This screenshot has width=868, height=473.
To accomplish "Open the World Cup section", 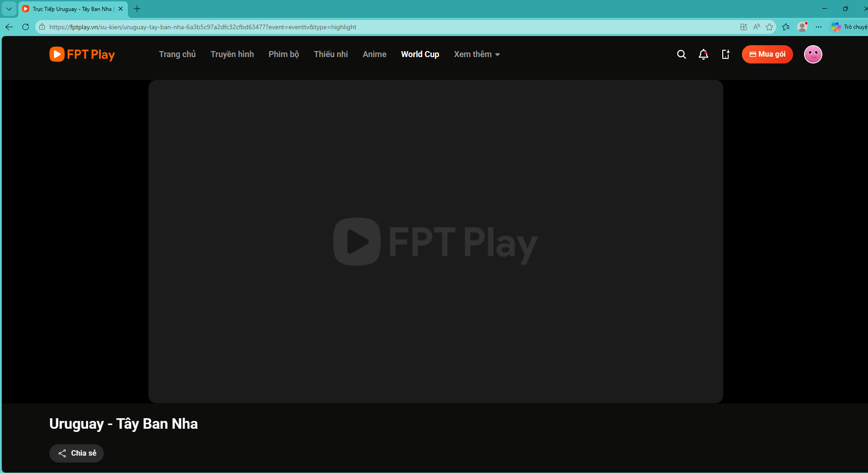I will point(420,54).
